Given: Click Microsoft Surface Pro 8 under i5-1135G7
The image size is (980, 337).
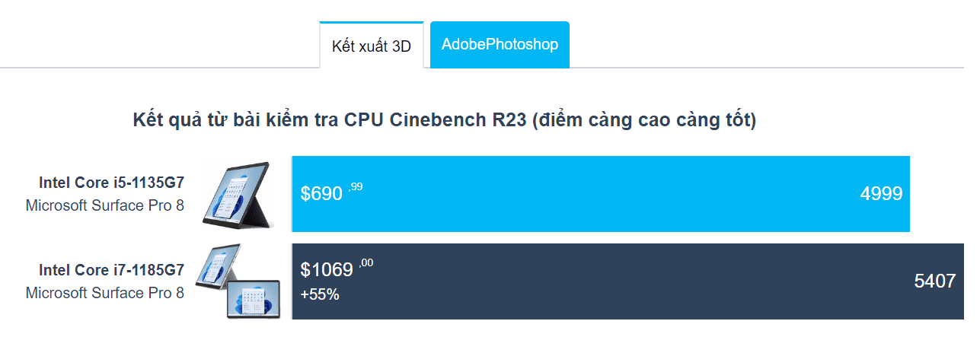Looking at the screenshot, I should pyautogui.click(x=105, y=205).
